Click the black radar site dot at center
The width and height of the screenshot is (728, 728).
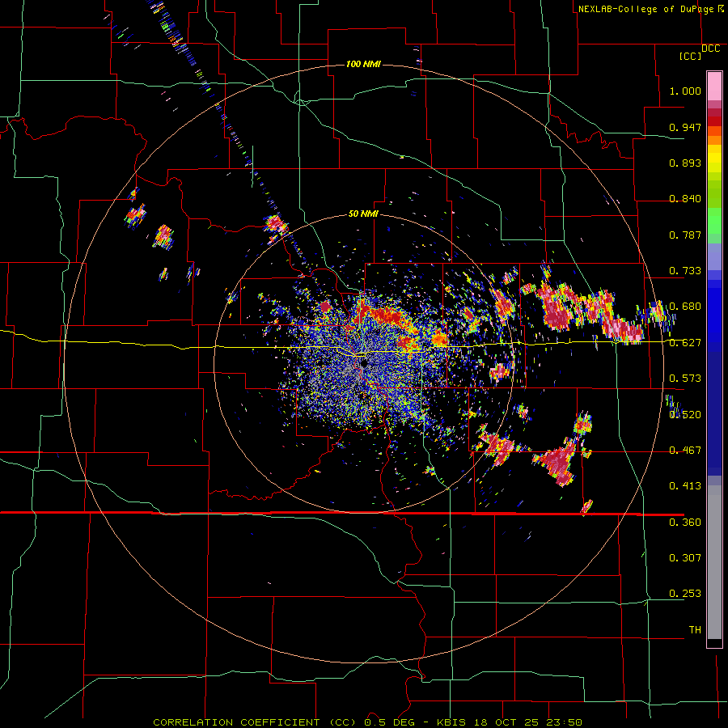coord(364,363)
